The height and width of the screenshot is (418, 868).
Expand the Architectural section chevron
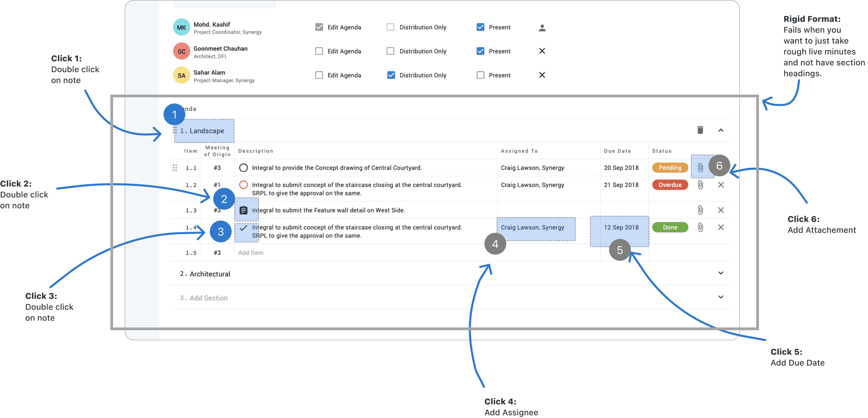[x=721, y=273]
